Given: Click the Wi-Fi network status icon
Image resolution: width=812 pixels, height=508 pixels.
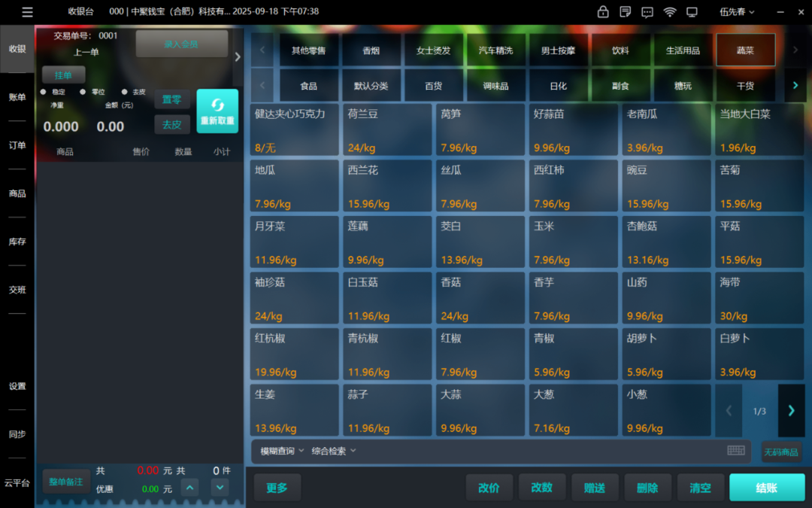Looking at the screenshot, I should 669,12.
